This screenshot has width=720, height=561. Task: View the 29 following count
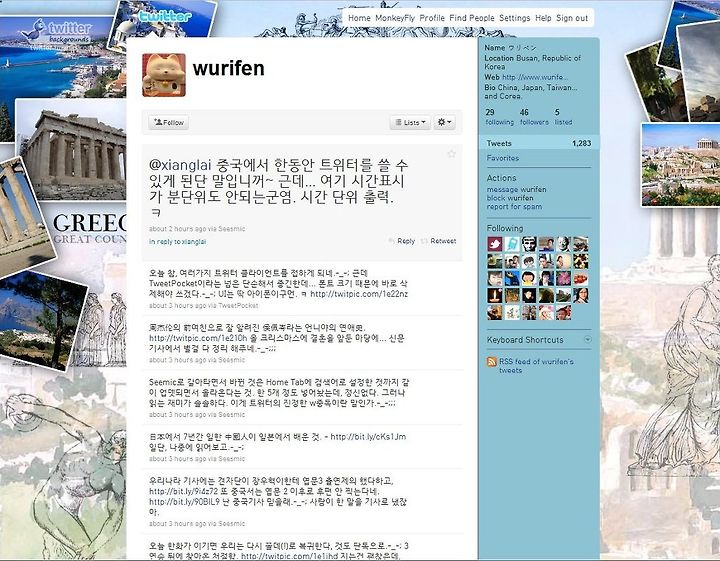tap(500, 117)
